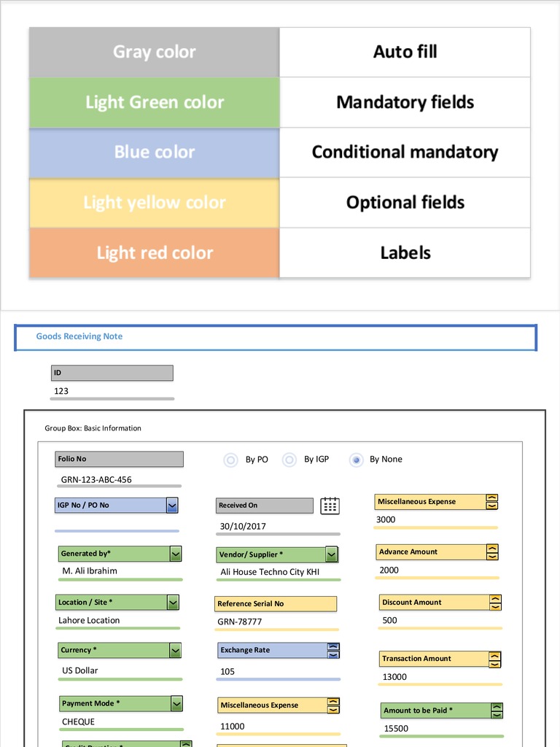Select the By None radio button

coord(356,460)
